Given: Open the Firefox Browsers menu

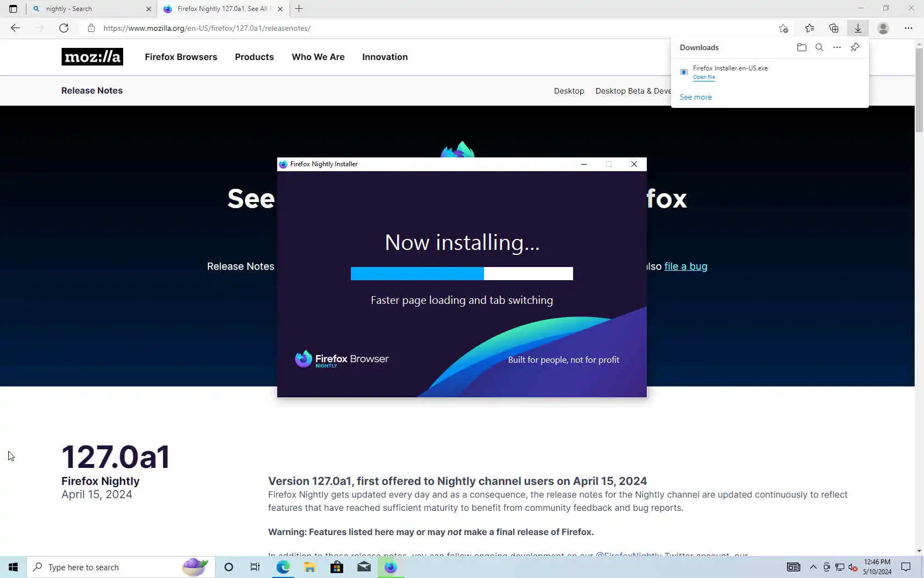Looking at the screenshot, I should click(181, 57).
